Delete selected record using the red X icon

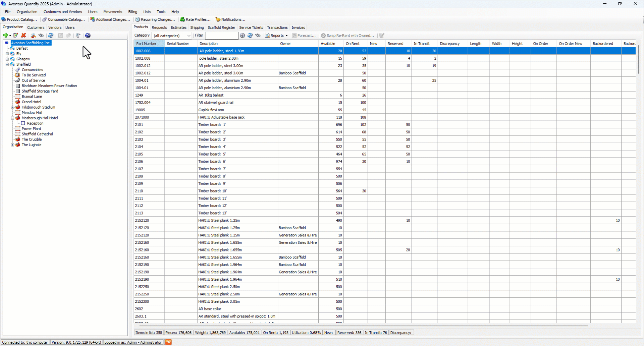pyautogui.click(x=23, y=35)
